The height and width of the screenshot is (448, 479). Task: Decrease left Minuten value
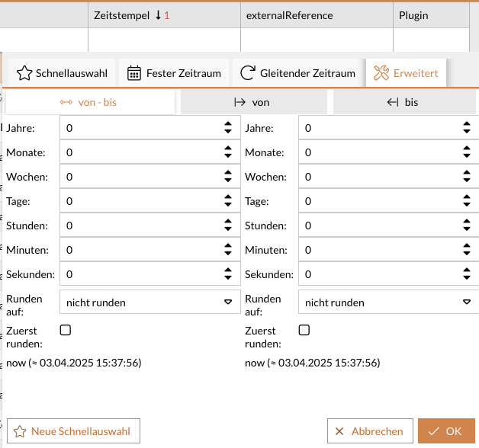(228, 254)
